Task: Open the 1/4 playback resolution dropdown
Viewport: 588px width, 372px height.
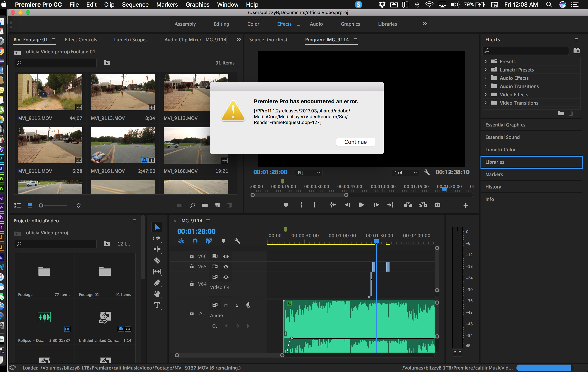Action: coord(405,173)
